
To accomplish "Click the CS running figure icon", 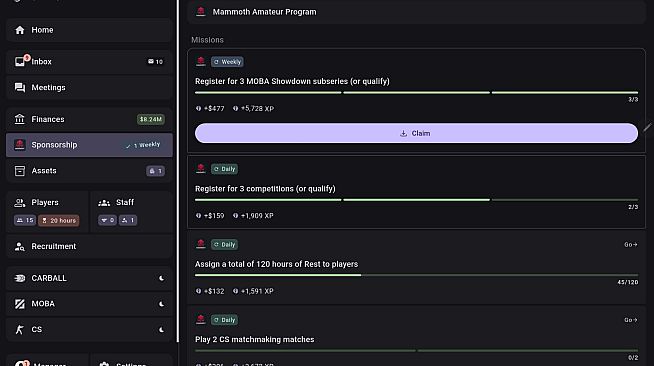I will tap(20, 330).
